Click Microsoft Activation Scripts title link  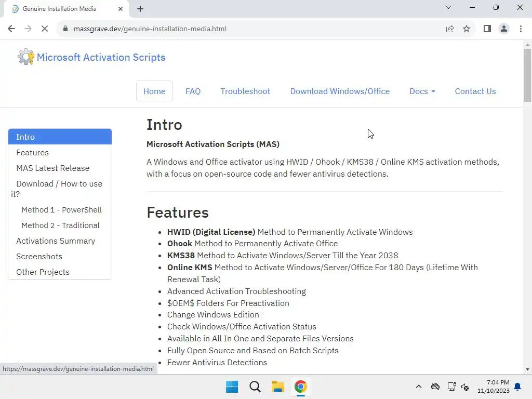(x=101, y=57)
